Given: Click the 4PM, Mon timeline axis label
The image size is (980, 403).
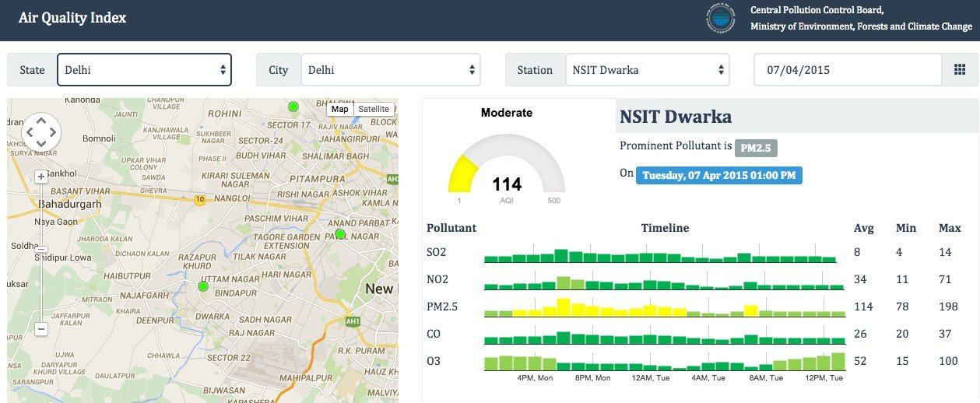Looking at the screenshot, I should (x=535, y=377).
